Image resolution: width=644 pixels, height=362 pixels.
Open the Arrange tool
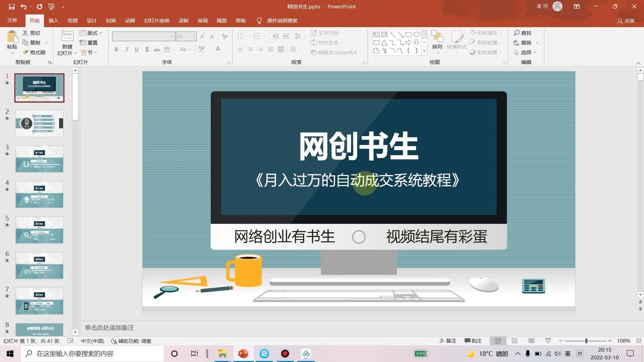point(437,40)
